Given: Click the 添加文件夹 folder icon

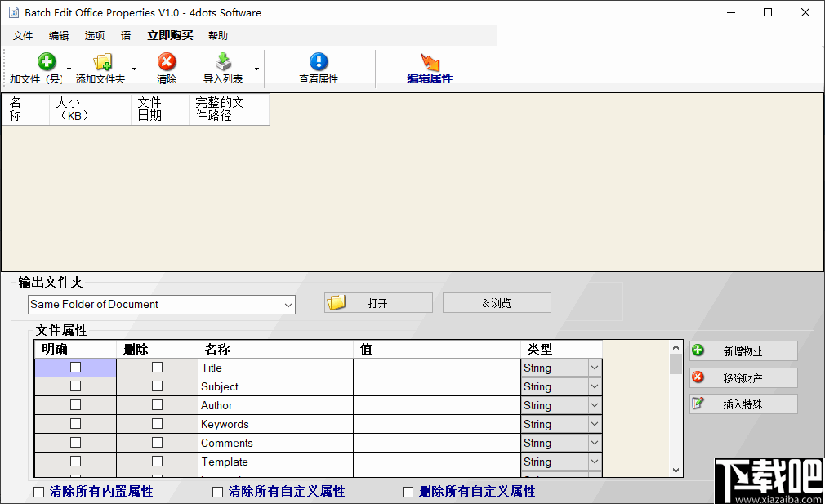Looking at the screenshot, I should (x=103, y=60).
